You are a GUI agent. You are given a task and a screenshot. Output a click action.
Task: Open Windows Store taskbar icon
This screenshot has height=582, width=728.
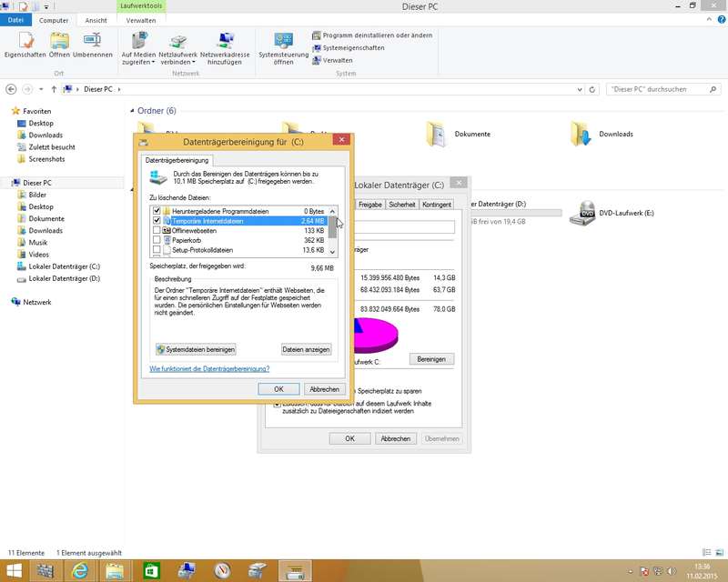(x=151, y=571)
